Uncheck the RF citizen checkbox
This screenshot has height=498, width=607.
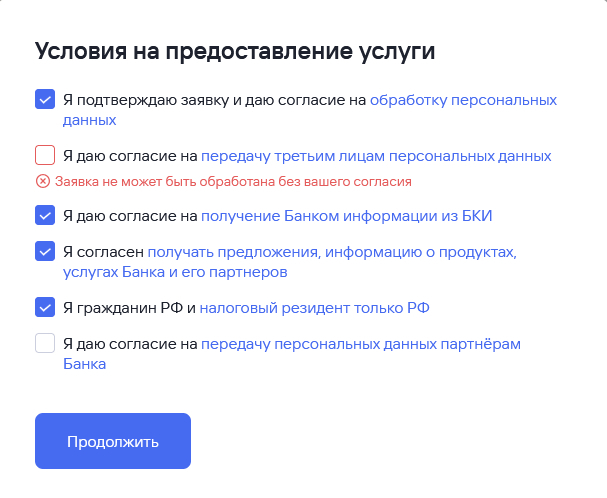(45, 307)
